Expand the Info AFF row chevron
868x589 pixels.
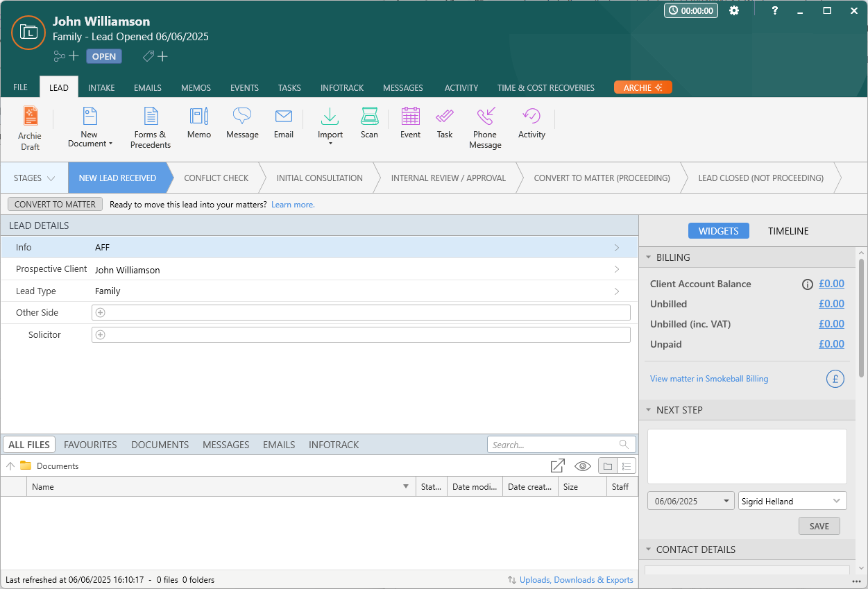coord(617,248)
